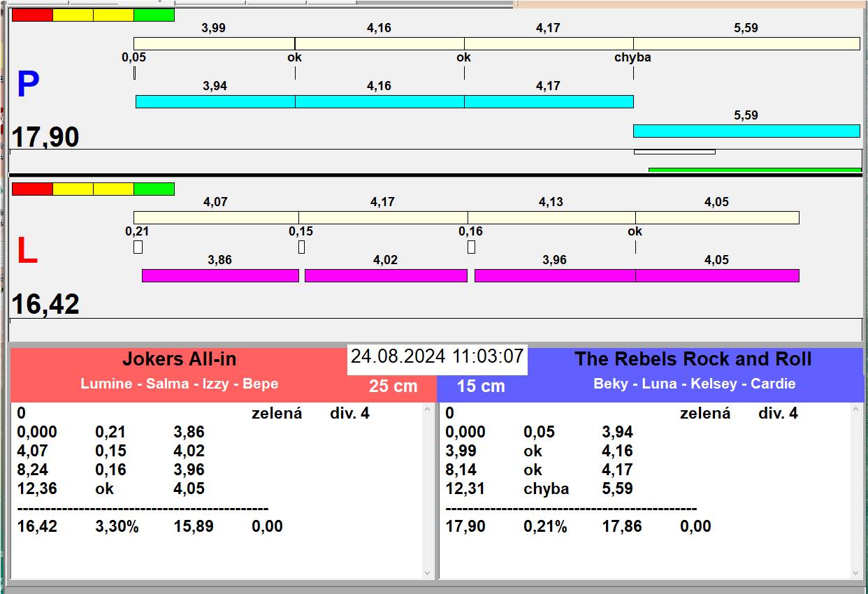Click the red L lane letter

tap(27, 252)
